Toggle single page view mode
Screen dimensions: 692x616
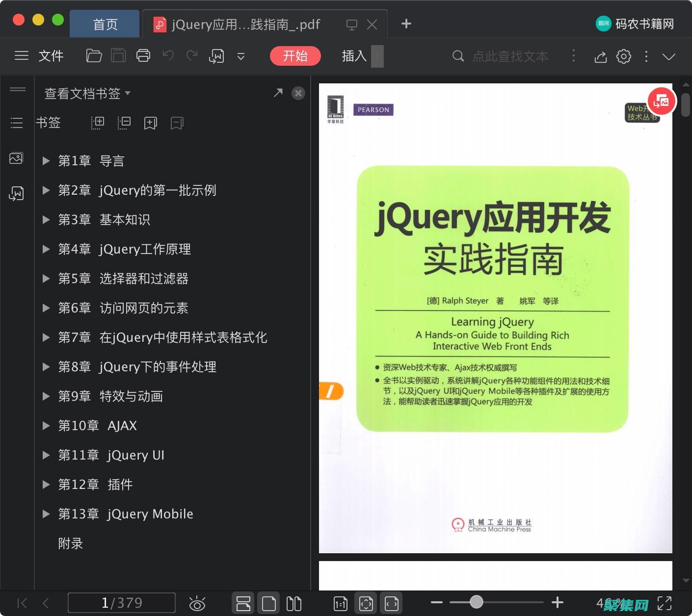pyautogui.click(x=268, y=603)
